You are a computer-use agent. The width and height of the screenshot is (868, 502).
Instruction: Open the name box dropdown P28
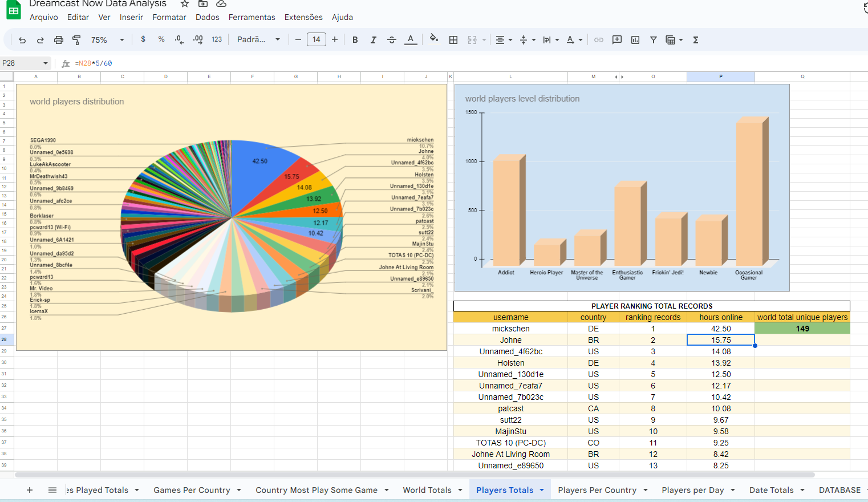point(46,63)
